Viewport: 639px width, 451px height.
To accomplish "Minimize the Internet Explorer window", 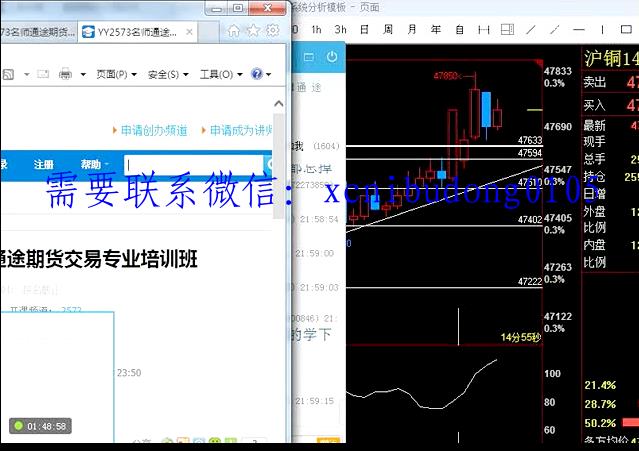I will pos(217,8).
